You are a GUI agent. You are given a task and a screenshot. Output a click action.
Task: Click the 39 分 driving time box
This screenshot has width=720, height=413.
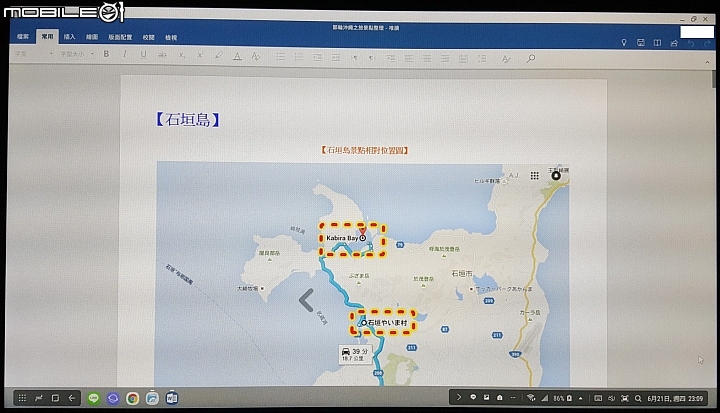tap(354, 354)
